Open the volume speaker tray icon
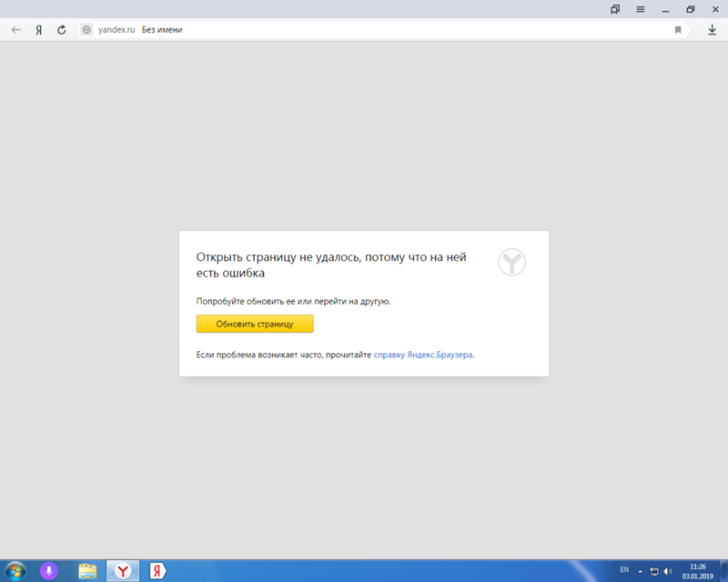Viewport: 728px width, 582px height. coord(668,571)
